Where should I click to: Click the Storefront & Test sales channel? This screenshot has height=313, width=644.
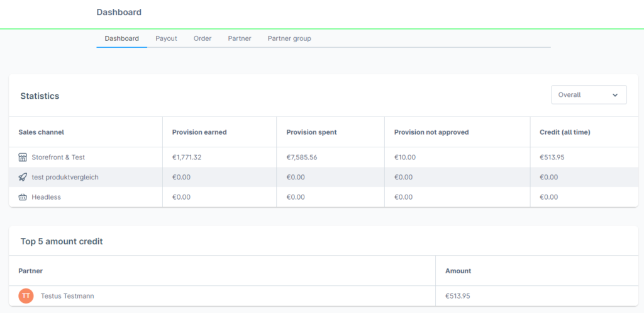58,157
